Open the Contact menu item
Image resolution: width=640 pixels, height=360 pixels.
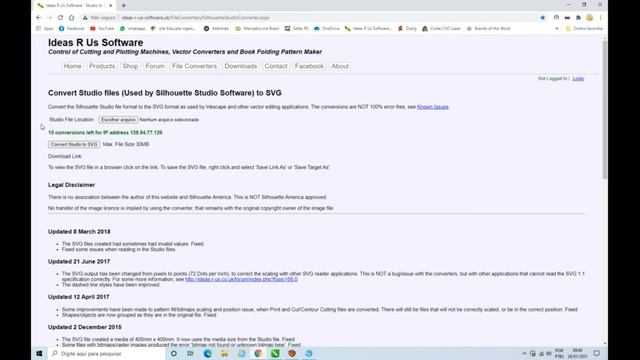click(x=276, y=66)
